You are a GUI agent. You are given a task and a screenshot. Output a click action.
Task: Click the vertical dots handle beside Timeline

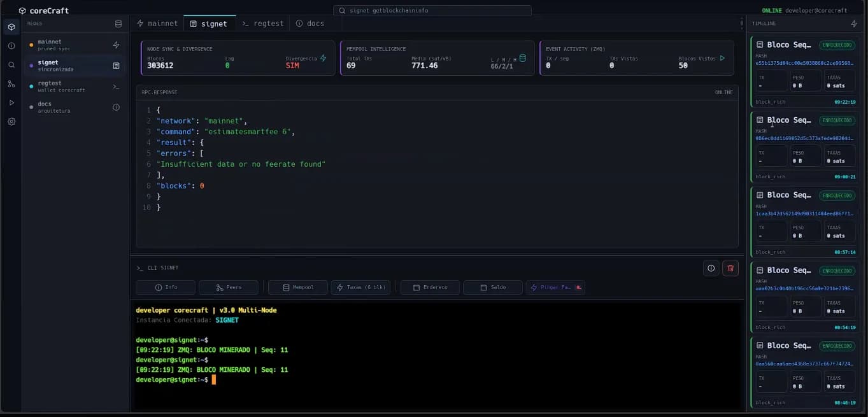[741, 24]
